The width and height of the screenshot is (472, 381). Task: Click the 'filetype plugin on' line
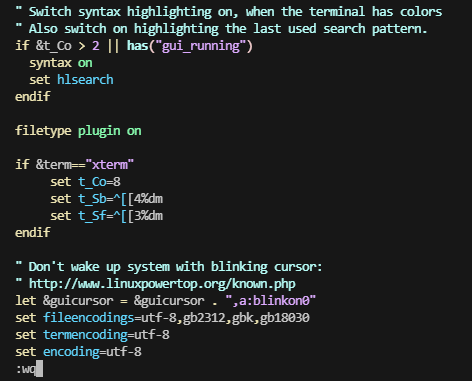point(78,131)
